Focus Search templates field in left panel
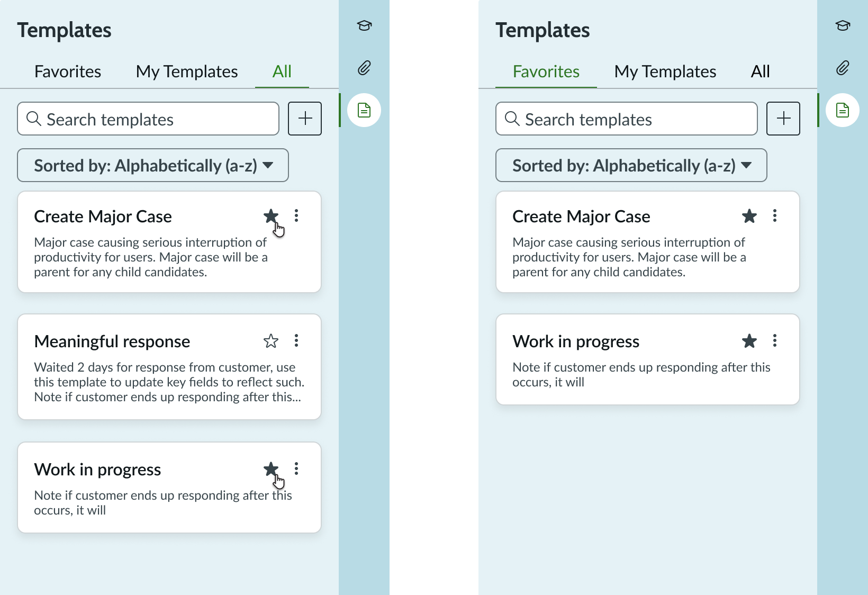Screen dimensions: 868x595 click(x=148, y=119)
